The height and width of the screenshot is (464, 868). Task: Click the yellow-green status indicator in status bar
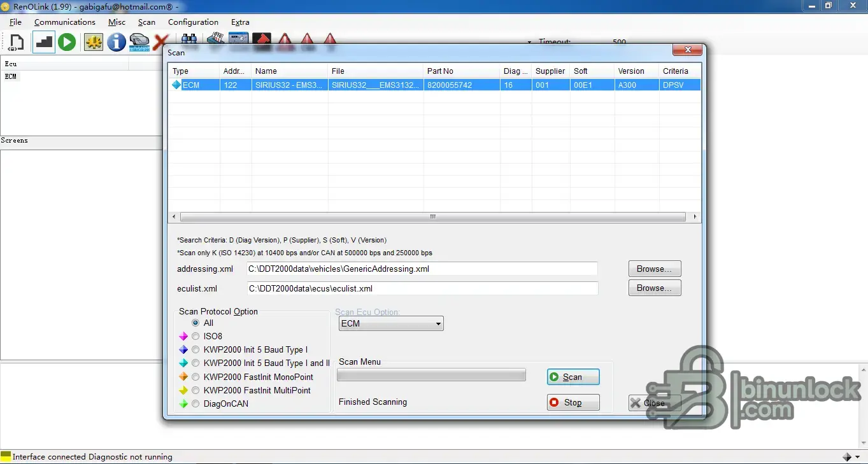point(6,456)
